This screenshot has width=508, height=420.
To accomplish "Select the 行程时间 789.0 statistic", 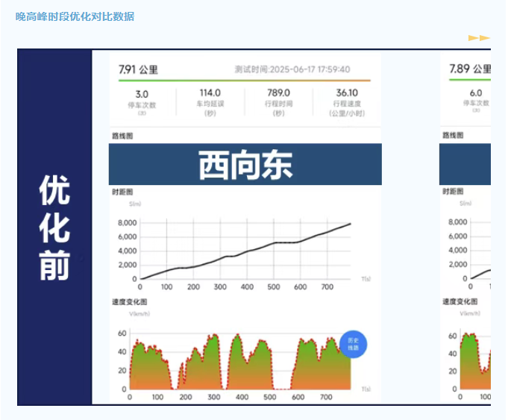I will 278,102.
